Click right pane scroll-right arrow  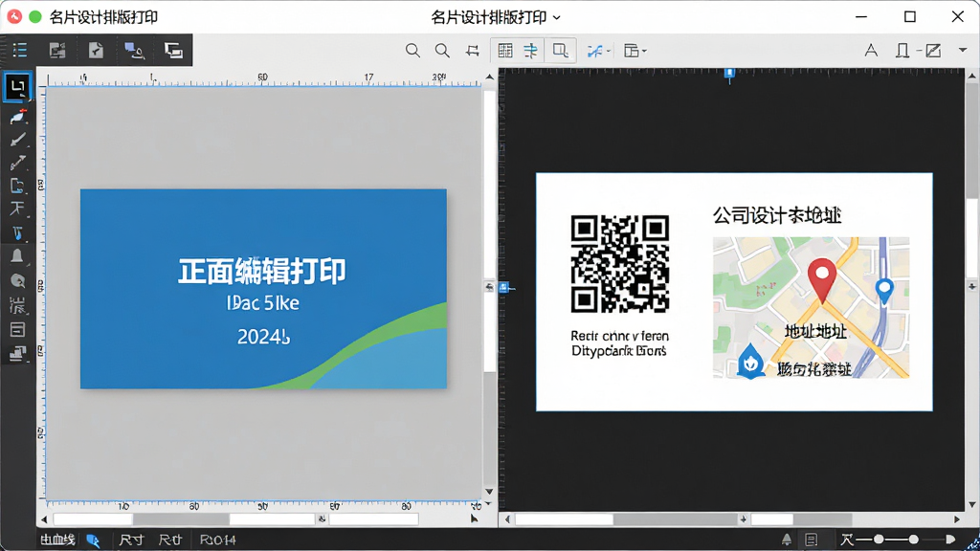(x=957, y=519)
